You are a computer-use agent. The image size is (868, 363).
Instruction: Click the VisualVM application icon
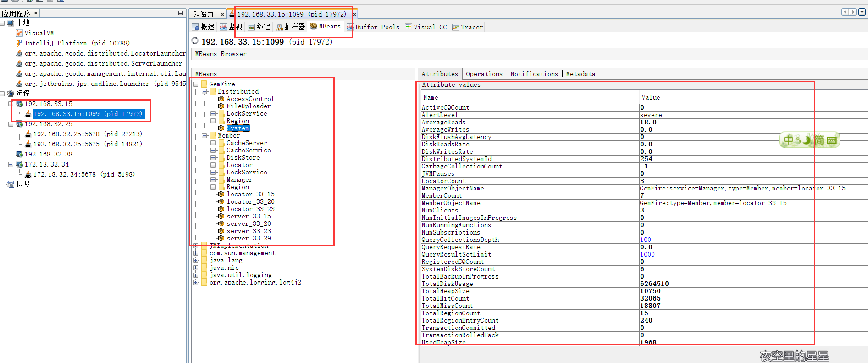19,33
